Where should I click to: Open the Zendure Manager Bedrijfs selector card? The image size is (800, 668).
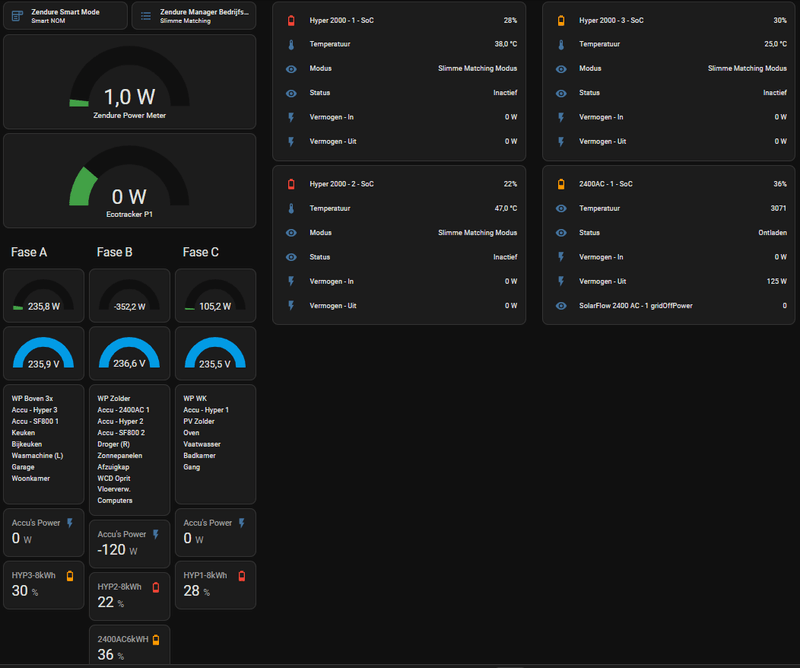(194, 16)
